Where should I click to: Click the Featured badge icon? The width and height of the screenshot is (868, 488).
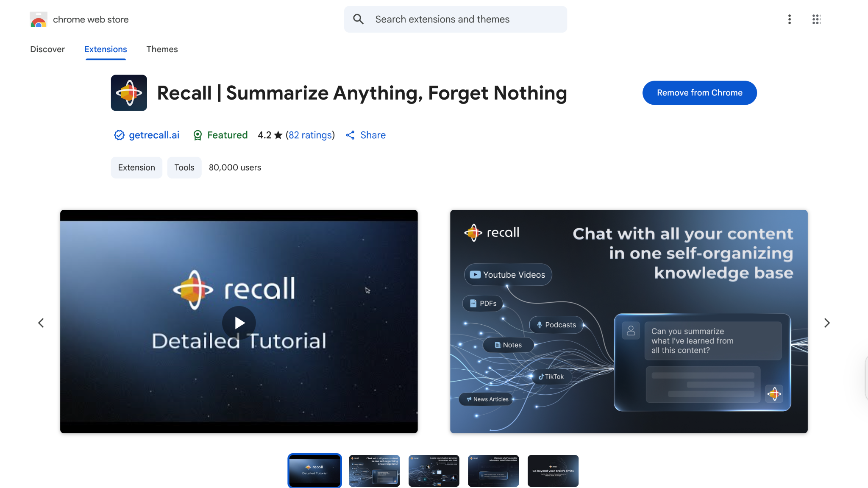(x=198, y=135)
